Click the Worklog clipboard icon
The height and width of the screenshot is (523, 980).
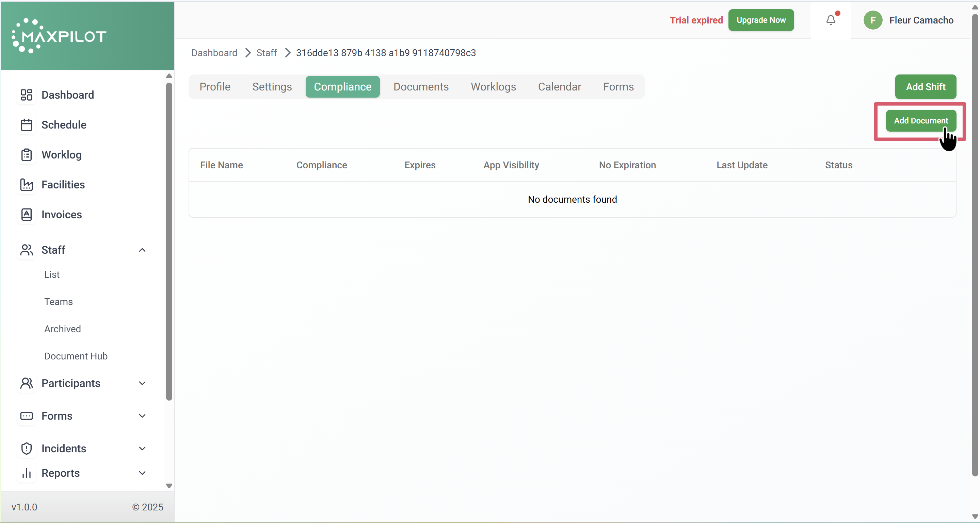26,155
